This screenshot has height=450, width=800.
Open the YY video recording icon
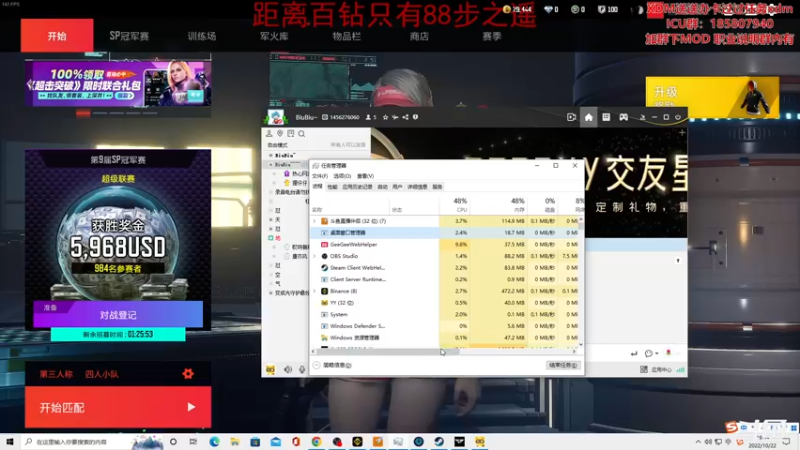(571, 117)
